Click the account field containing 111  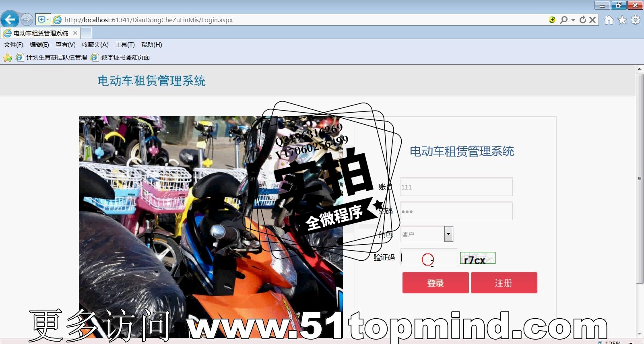click(x=456, y=187)
